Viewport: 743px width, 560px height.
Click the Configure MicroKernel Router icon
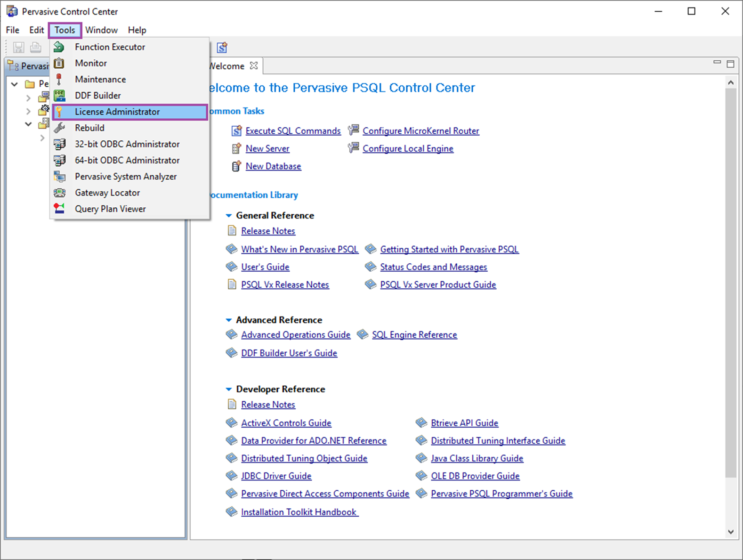[354, 130]
